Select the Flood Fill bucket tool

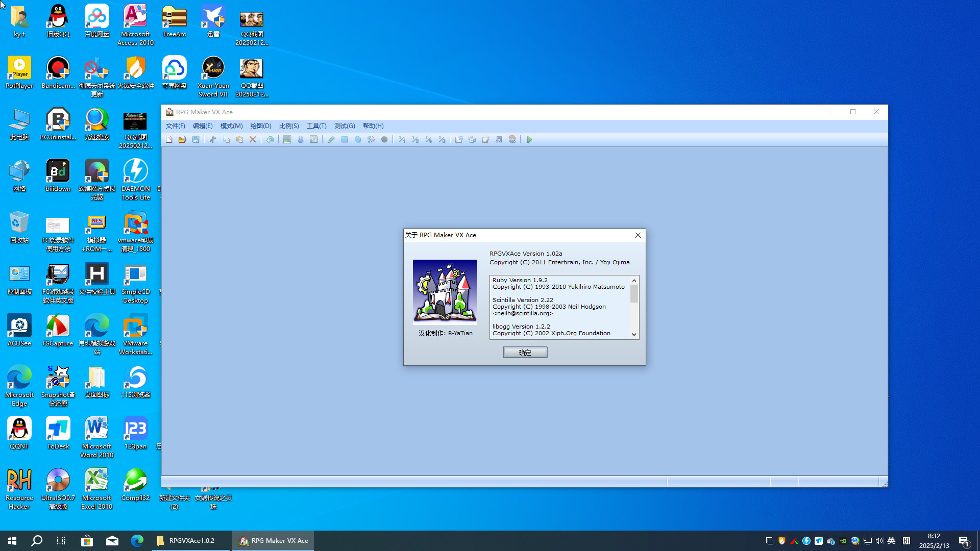click(371, 139)
